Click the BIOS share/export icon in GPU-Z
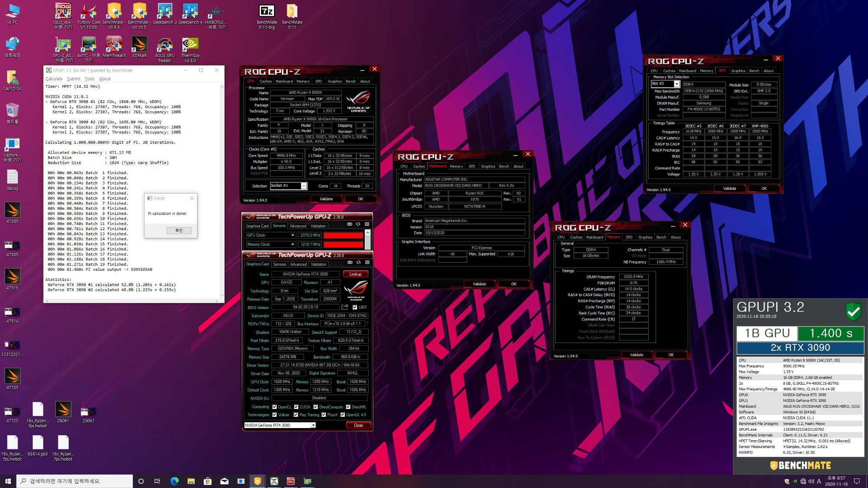The image size is (868, 488). pos(345,307)
